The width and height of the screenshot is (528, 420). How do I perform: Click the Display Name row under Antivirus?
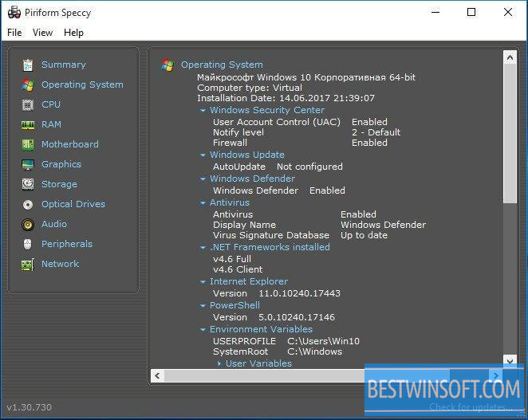pyautogui.click(x=319, y=225)
